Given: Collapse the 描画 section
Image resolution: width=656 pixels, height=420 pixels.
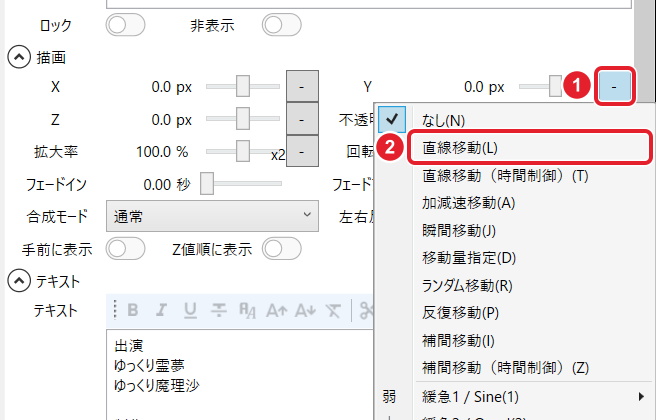Looking at the screenshot, I should point(19,57).
